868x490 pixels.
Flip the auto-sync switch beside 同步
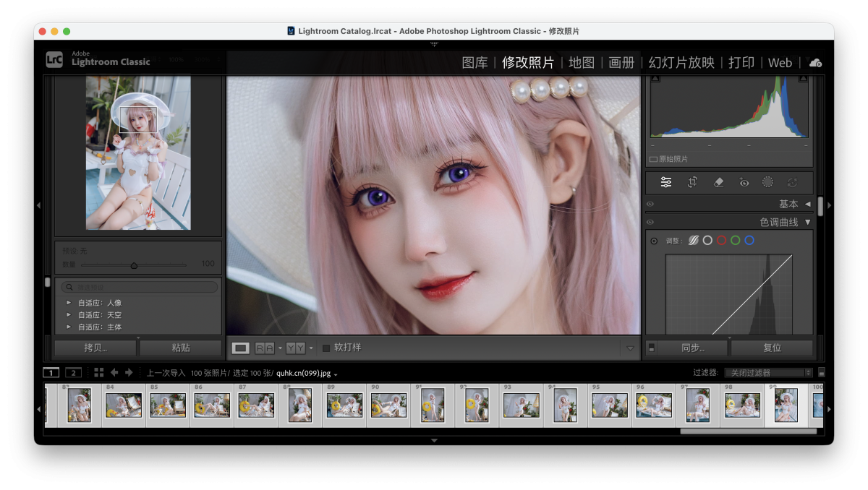(x=652, y=348)
